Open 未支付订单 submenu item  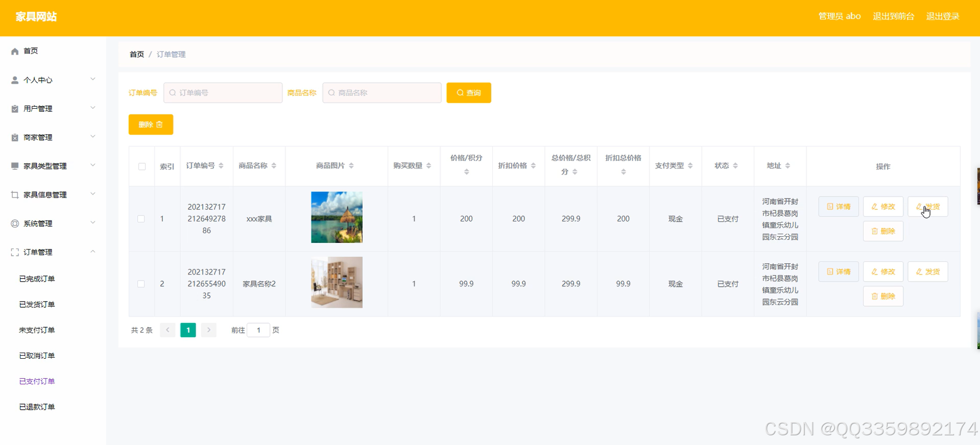point(37,330)
